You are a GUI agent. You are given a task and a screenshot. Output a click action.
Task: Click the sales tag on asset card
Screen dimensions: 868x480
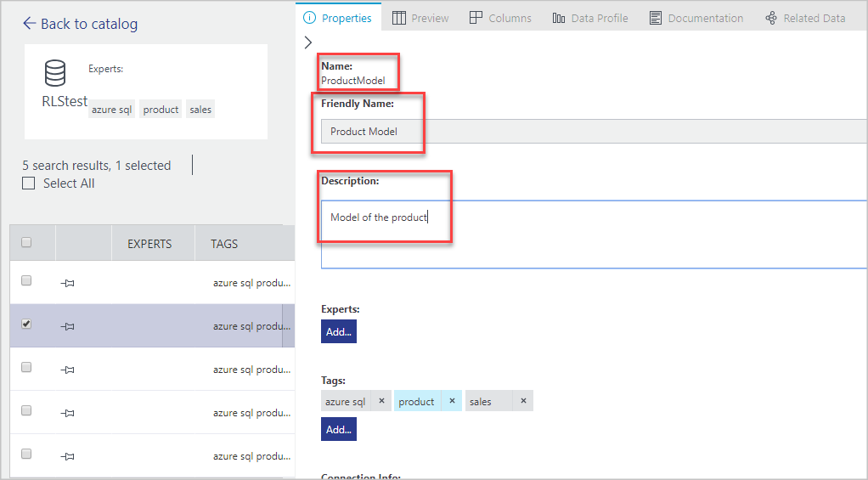200,109
